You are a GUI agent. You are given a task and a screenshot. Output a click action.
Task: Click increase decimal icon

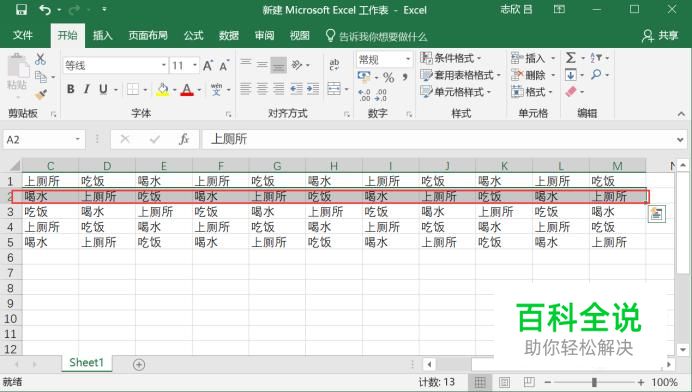[365, 95]
